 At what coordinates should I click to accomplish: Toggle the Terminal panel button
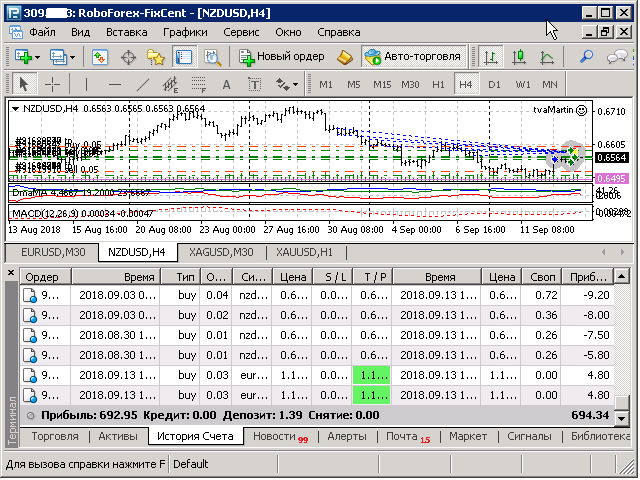point(184,57)
